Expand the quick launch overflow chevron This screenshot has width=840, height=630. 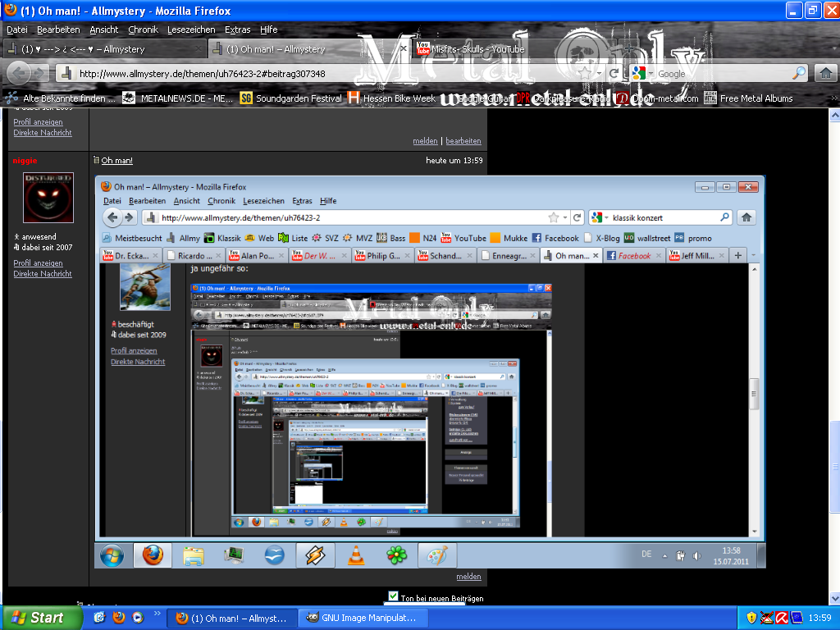[x=157, y=613]
